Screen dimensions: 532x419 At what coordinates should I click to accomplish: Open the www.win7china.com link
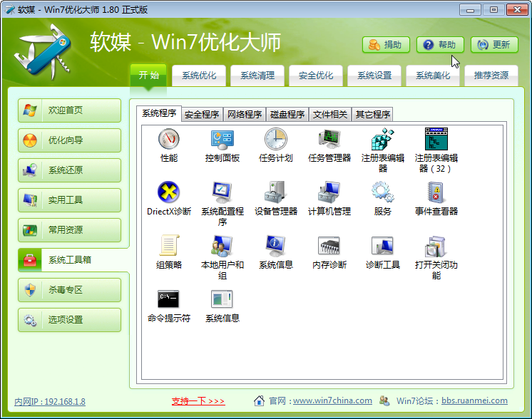pyautogui.click(x=332, y=400)
